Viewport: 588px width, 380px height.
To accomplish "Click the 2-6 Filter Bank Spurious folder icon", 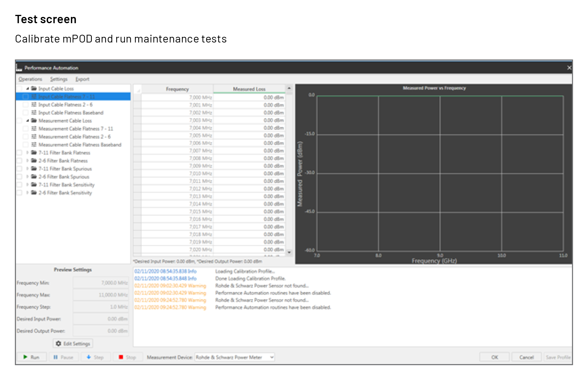I will 34,177.
